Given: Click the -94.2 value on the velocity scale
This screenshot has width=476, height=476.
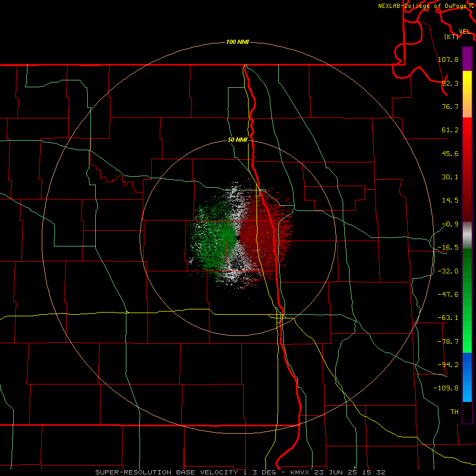Looking at the screenshot, I should point(448,364).
